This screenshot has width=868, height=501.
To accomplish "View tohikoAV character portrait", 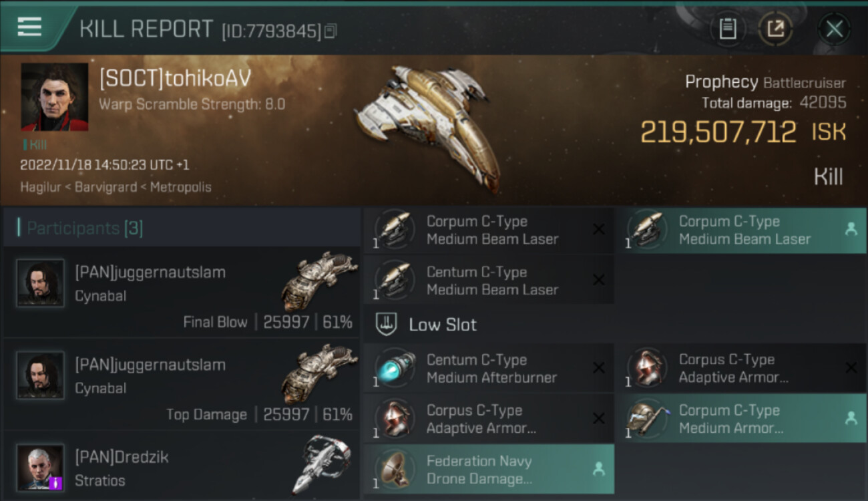I will [55, 97].
